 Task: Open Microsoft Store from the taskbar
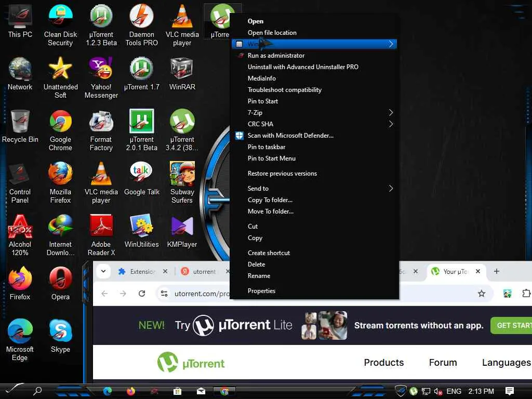click(178, 392)
